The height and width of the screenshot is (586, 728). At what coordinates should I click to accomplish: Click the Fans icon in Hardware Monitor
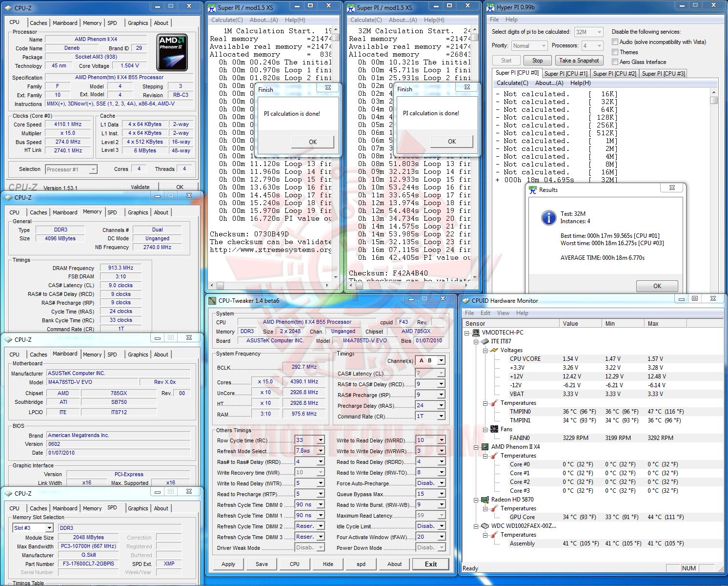pyautogui.click(x=494, y=429)
